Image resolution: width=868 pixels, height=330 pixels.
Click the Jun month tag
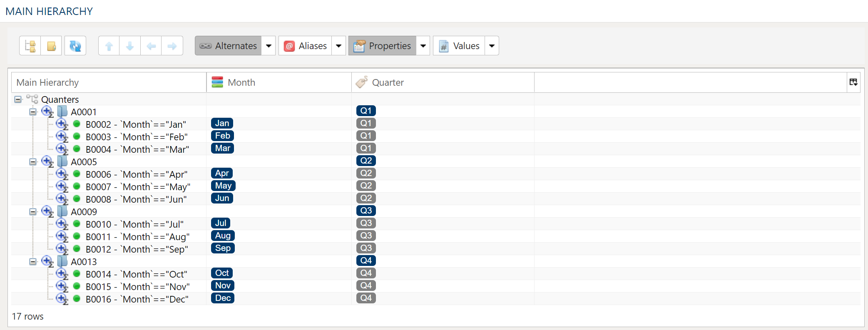pos(222,198)
